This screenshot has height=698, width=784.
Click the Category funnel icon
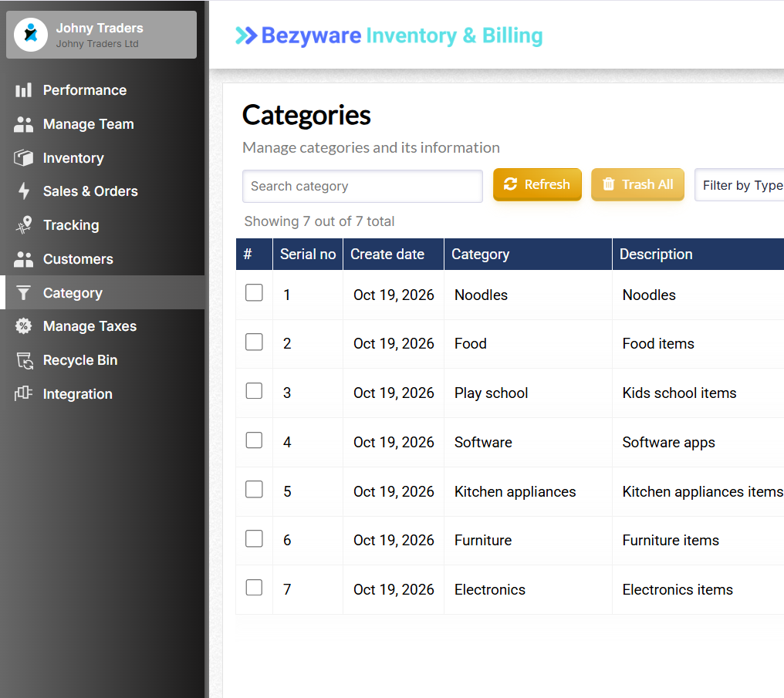[x=23, y=293]
